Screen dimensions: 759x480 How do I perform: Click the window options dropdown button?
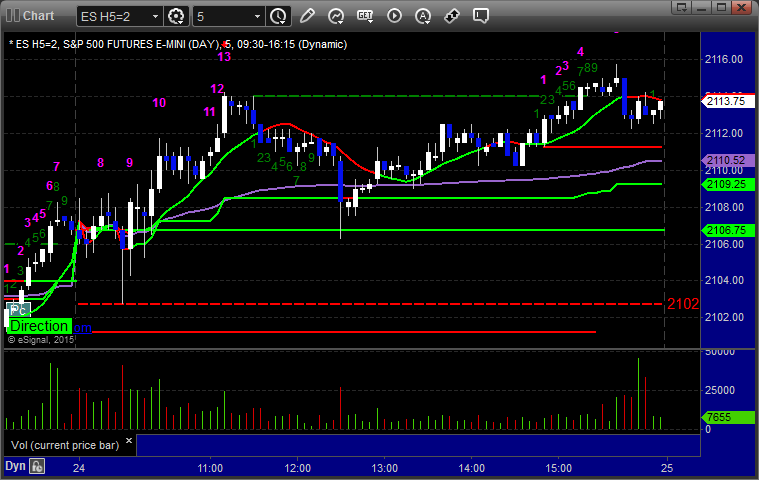pyautogui.click(x=682, y=7)
